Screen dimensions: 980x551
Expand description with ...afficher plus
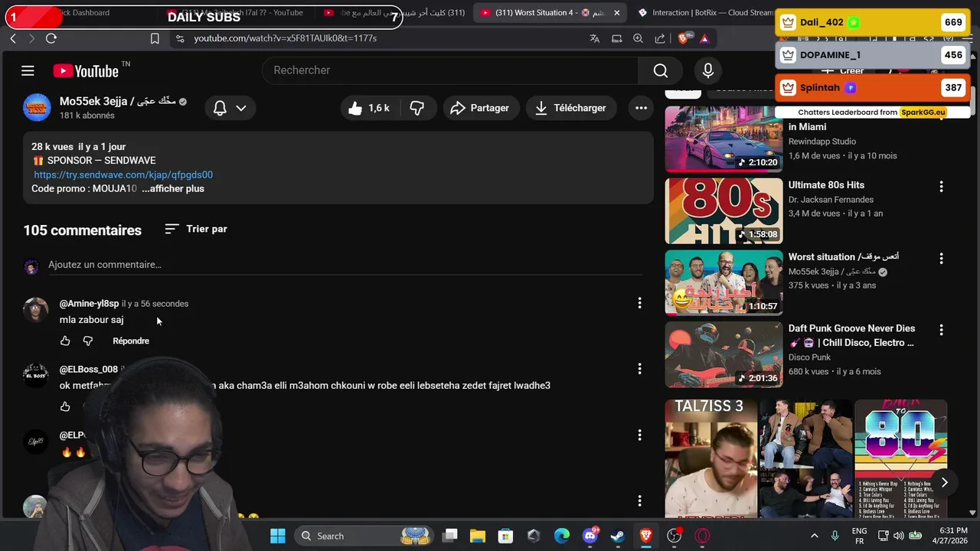(x=173, y=188)
